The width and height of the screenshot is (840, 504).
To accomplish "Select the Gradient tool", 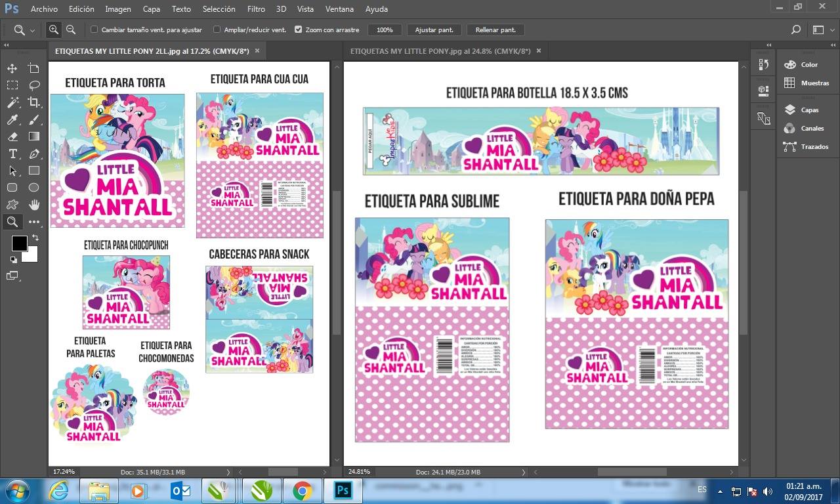I will click(33, 136).
